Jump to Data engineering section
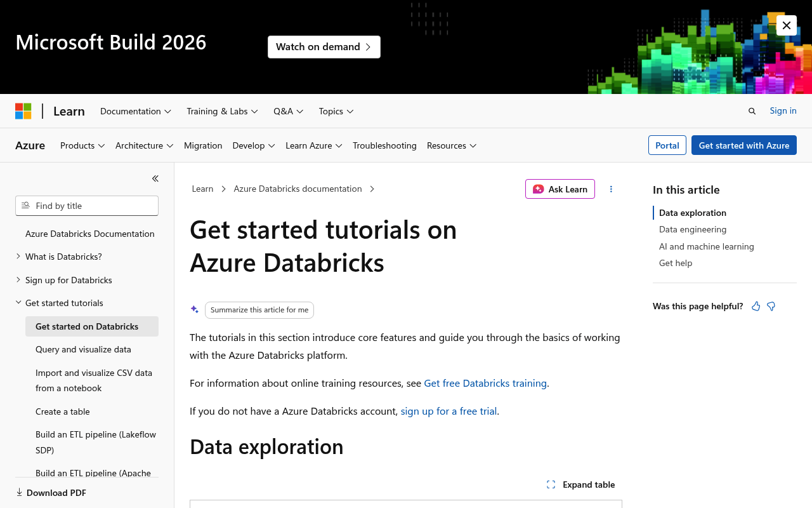812x508 pixels. coord(693,229)
